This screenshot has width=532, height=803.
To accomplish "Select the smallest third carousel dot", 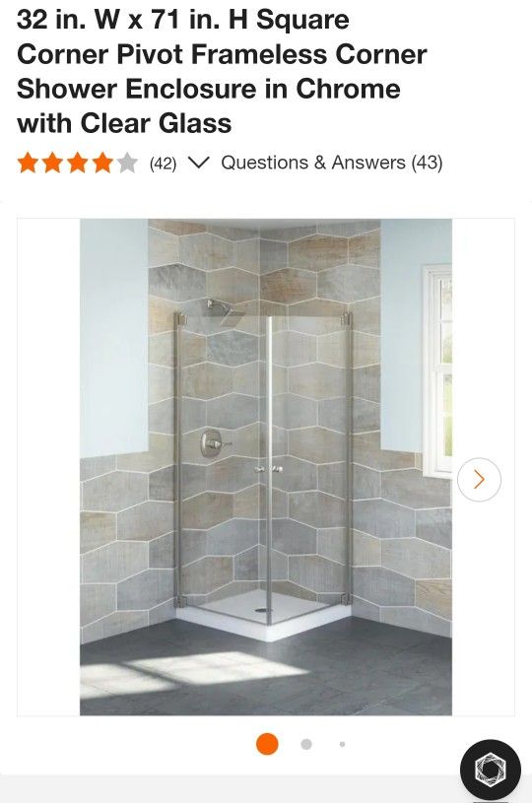I will (x=342, y=744).
